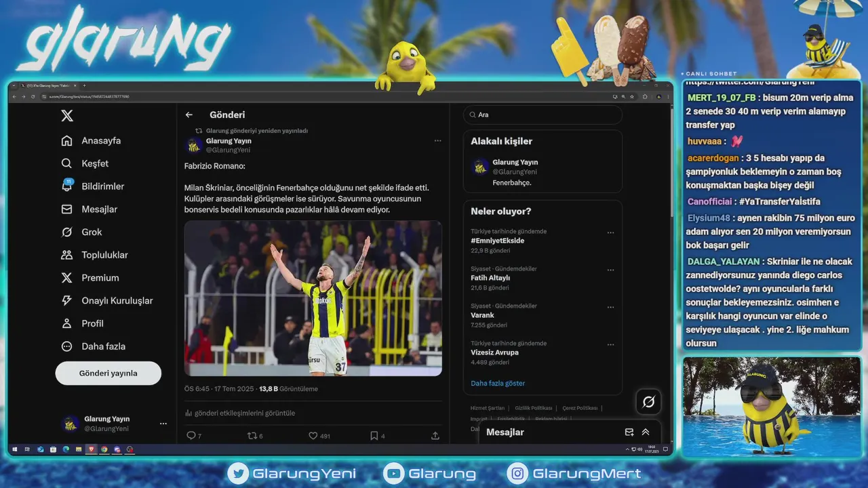Open #EmniyetEkside trend
The image size is (868, 488).
click(498, 241)
